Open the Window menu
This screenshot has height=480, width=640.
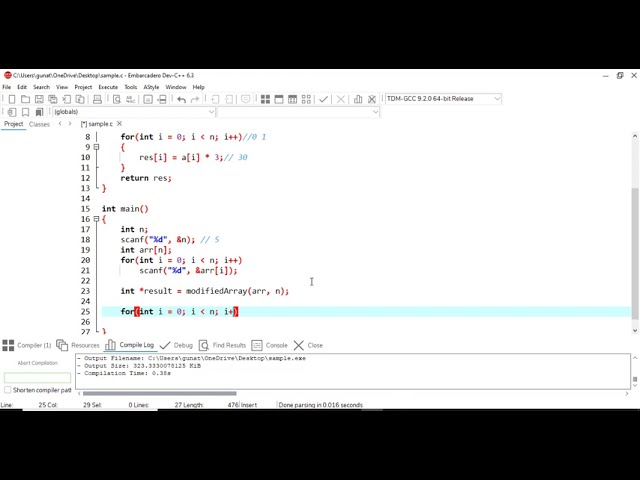176,87
